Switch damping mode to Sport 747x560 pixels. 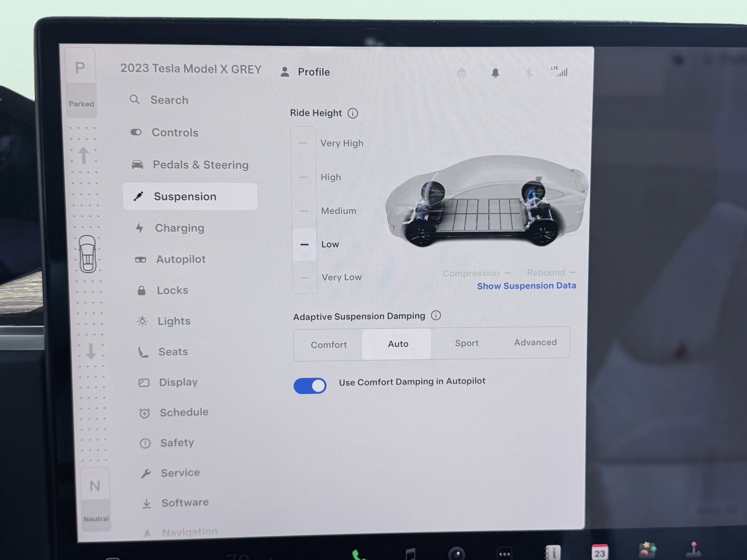(x=467, y=343)
